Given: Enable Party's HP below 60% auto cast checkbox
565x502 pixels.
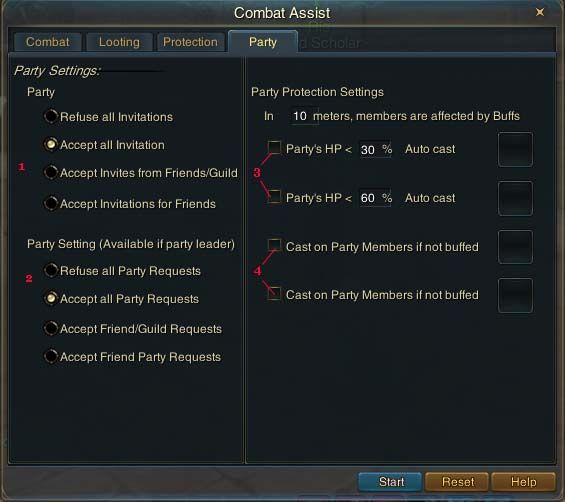Looking at the screenshot, I should (x=274, y=196).
